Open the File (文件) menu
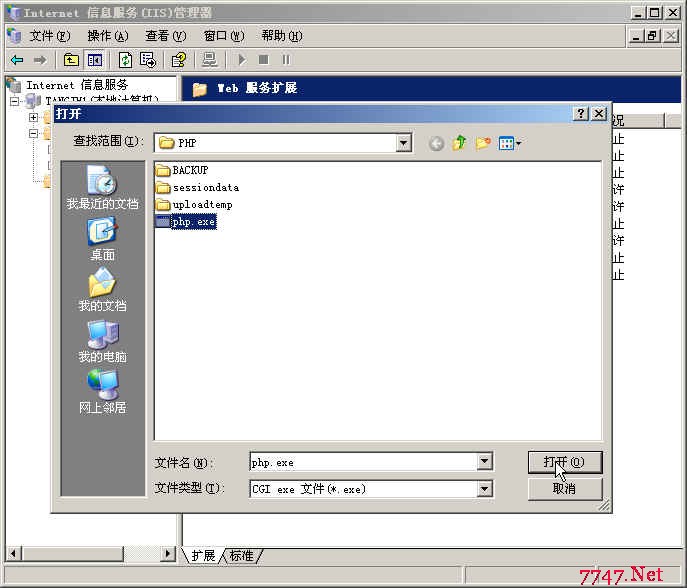687x588 pixels. (50, 36)
